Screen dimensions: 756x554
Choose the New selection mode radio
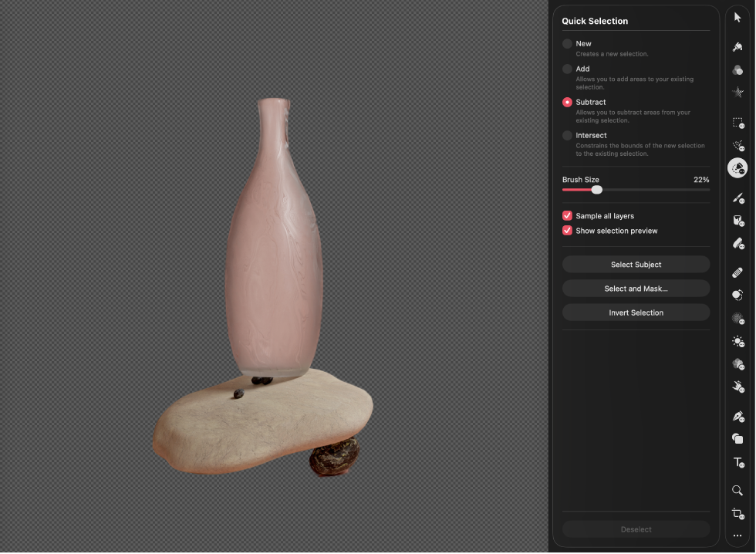point(568,44)
